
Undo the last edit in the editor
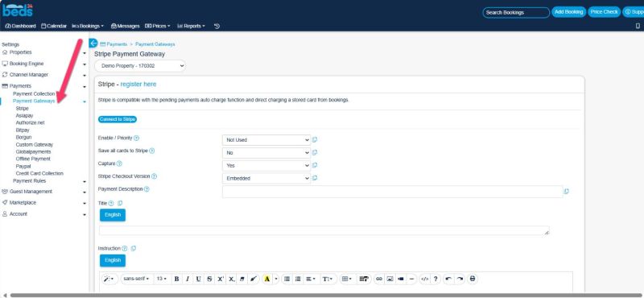tap(448, 279)
